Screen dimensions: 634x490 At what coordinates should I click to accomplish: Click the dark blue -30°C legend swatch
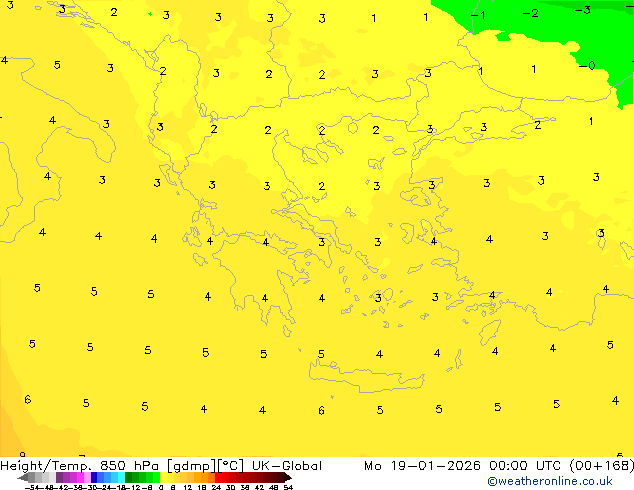(94, 477)
